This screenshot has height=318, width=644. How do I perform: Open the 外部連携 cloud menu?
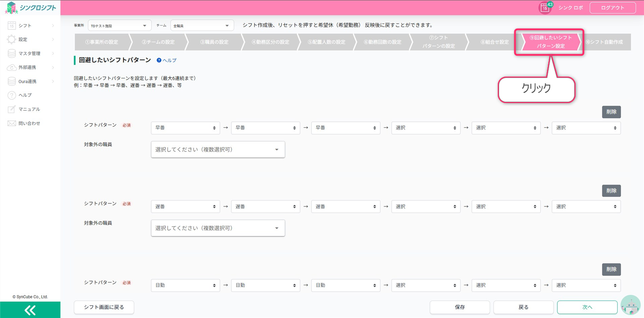[x=27, y=67]
